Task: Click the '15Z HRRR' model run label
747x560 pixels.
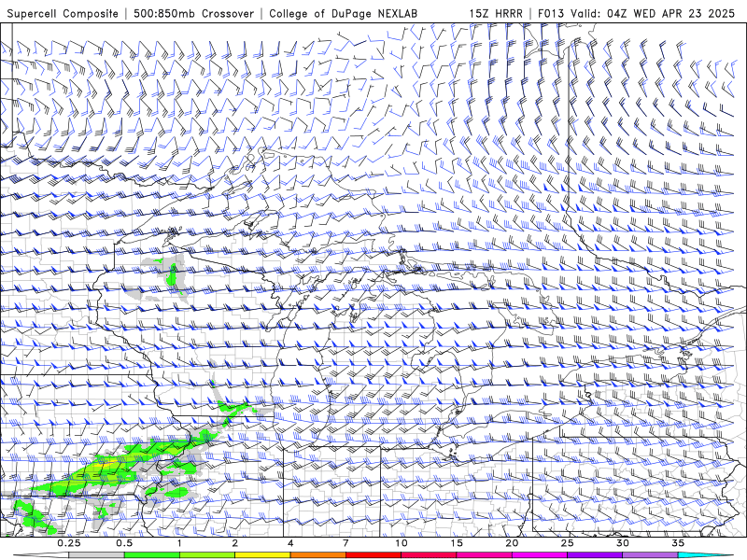Action: (496, 13)
